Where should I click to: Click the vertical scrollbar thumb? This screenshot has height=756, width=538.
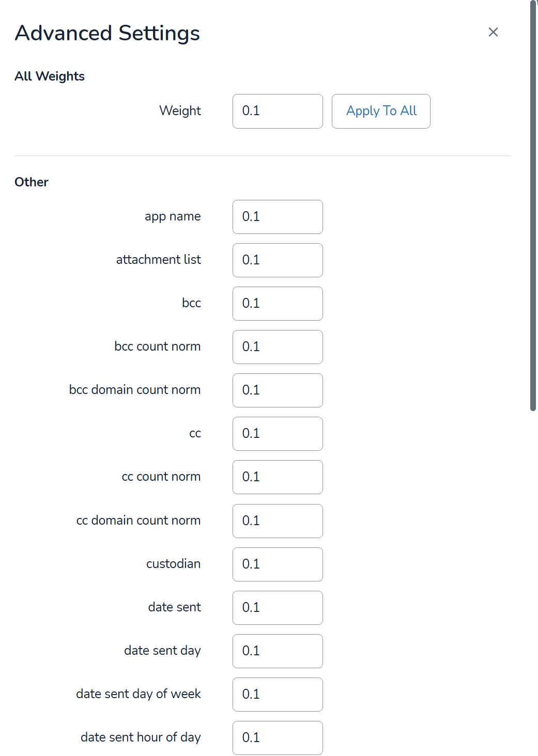coord(533,207)
